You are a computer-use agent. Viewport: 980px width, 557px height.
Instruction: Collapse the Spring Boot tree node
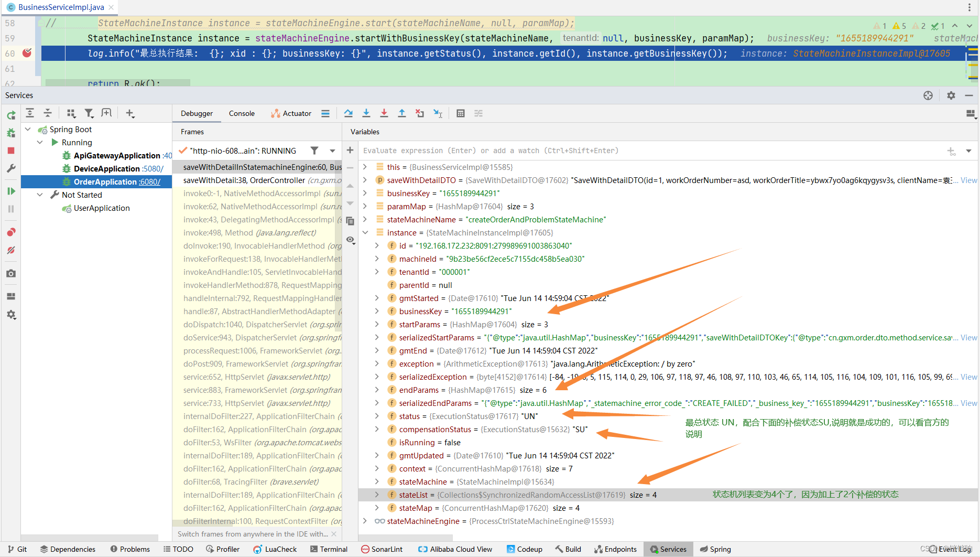tap(28, 129)
